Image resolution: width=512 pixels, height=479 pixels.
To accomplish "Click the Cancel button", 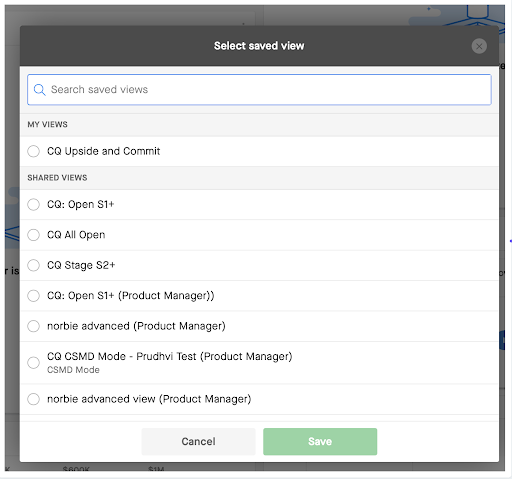I will [x=198, y=441].
